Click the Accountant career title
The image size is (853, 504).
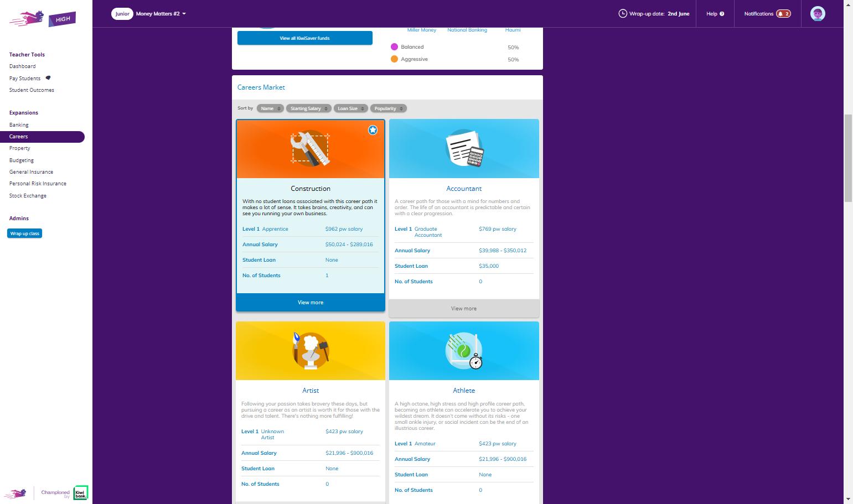pos(464,189)
